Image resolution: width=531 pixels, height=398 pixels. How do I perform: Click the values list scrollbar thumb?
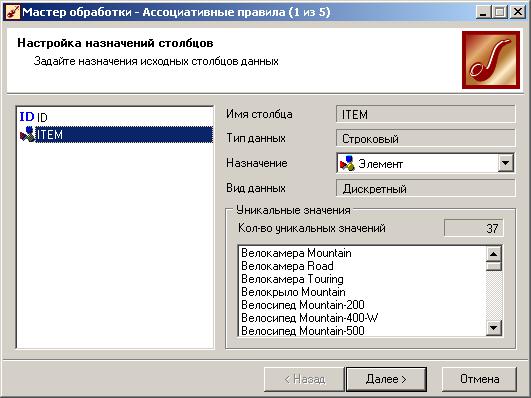pos(494,266)
